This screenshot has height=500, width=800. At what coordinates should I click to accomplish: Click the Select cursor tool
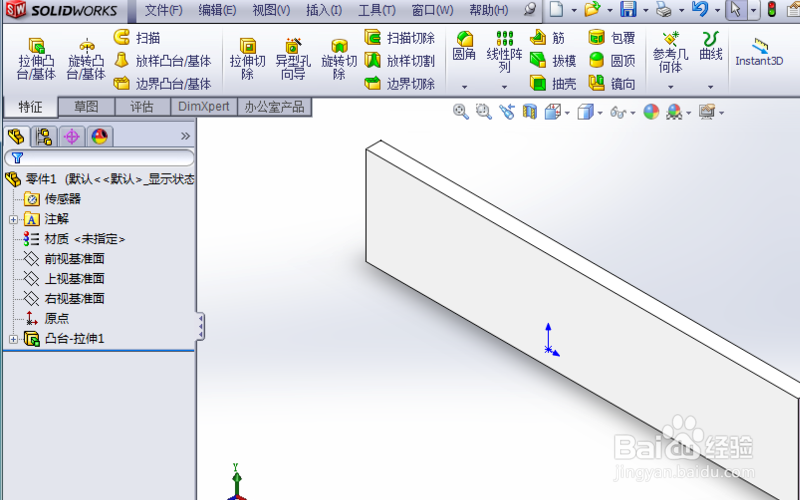tap(736, 9)
